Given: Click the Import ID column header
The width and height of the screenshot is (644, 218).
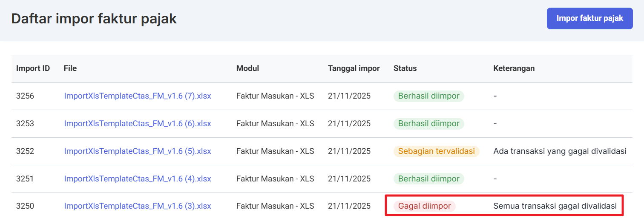Looking at the screenshot, I should click(x=33, y=68).
